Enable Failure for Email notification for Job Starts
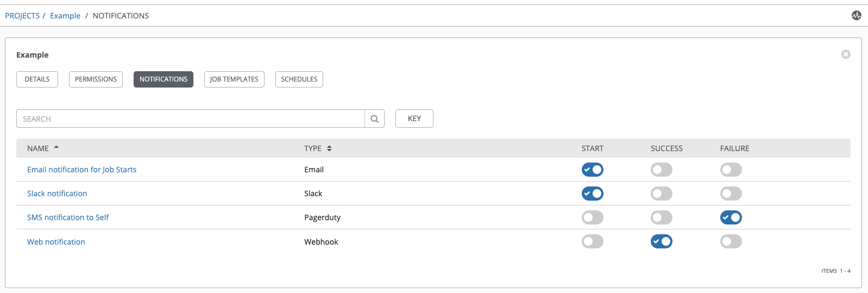 point(731,170)
